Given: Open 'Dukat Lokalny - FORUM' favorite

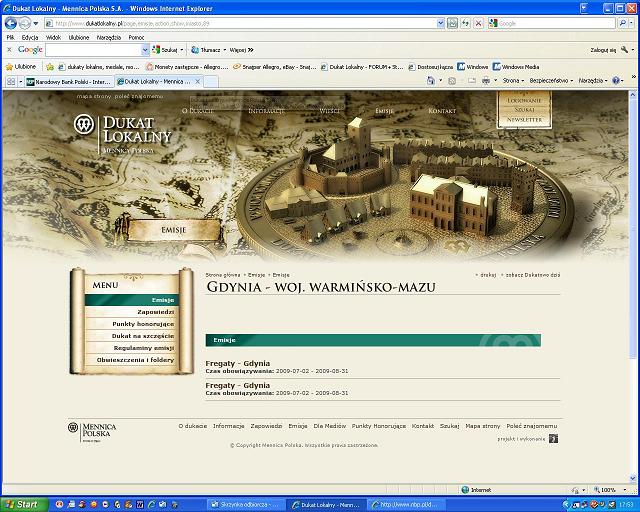Looking at the screenshot, I should (x=362, y=67).
